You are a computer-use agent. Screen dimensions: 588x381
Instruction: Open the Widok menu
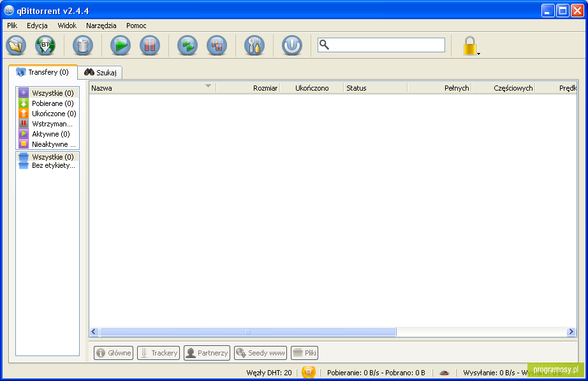[x=67, y=26]
